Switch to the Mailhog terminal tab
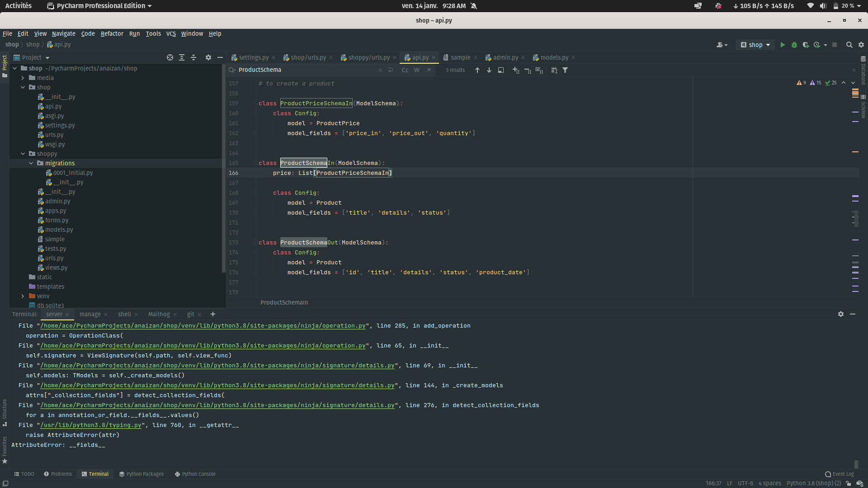This screenshot has width=868, height=488. tap(159, 314)
